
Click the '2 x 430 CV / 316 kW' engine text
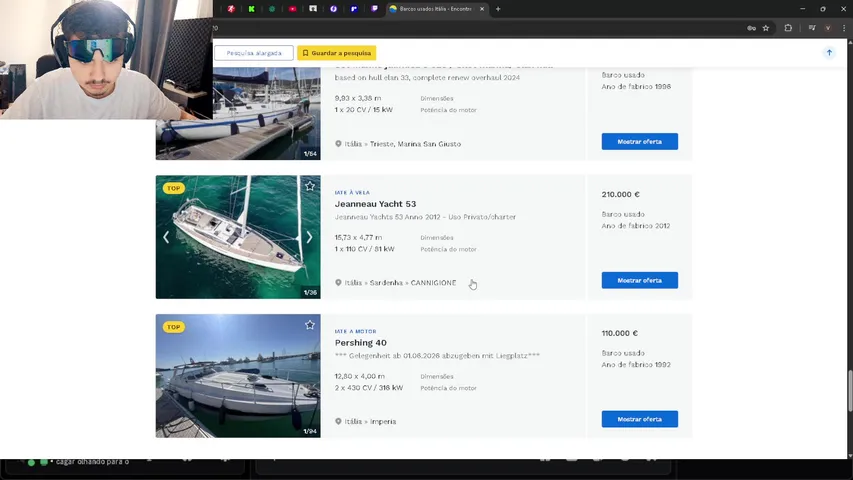pos(369,387)
